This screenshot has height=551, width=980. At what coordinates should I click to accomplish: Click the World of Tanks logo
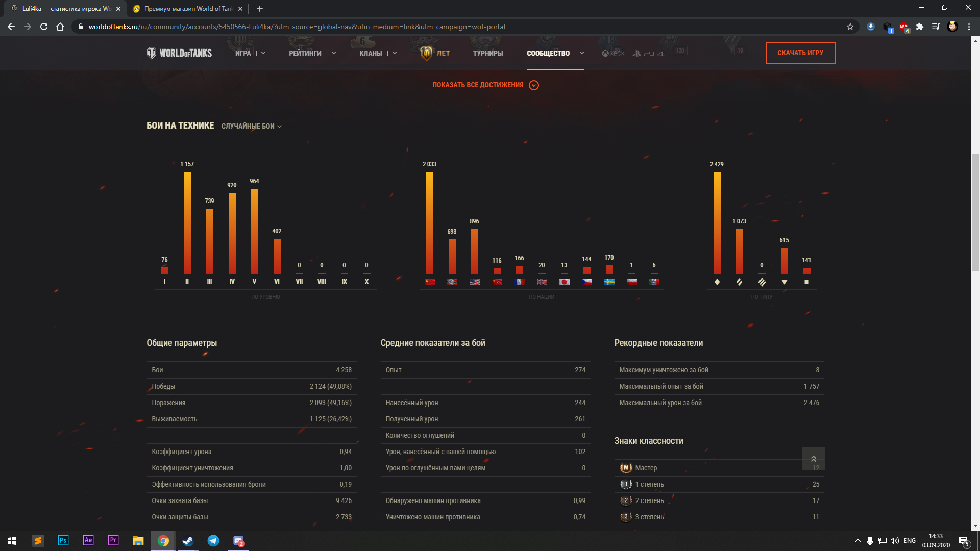click(179, 53)
